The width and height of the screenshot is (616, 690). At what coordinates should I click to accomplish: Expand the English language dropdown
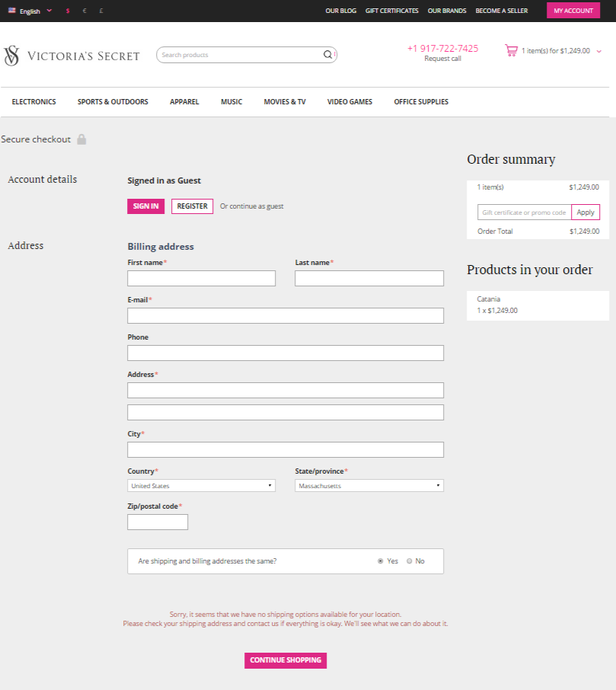(49, 11)
